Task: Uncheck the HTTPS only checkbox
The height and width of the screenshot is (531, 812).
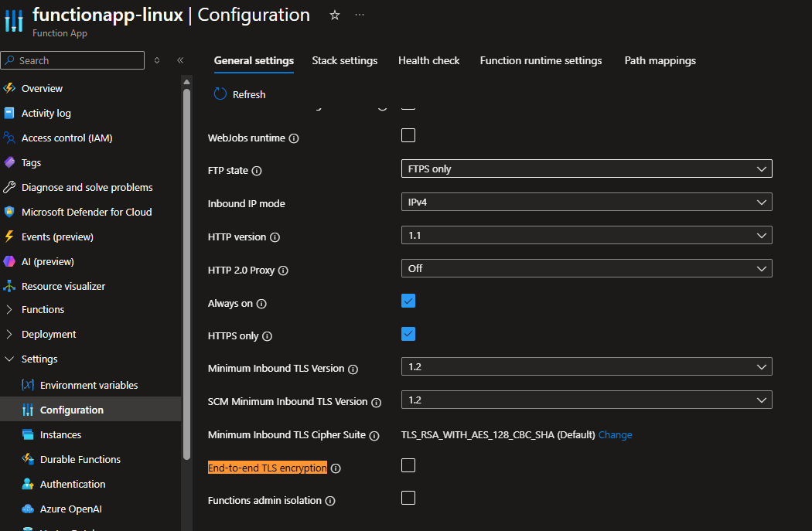Action: click(408, 334)
